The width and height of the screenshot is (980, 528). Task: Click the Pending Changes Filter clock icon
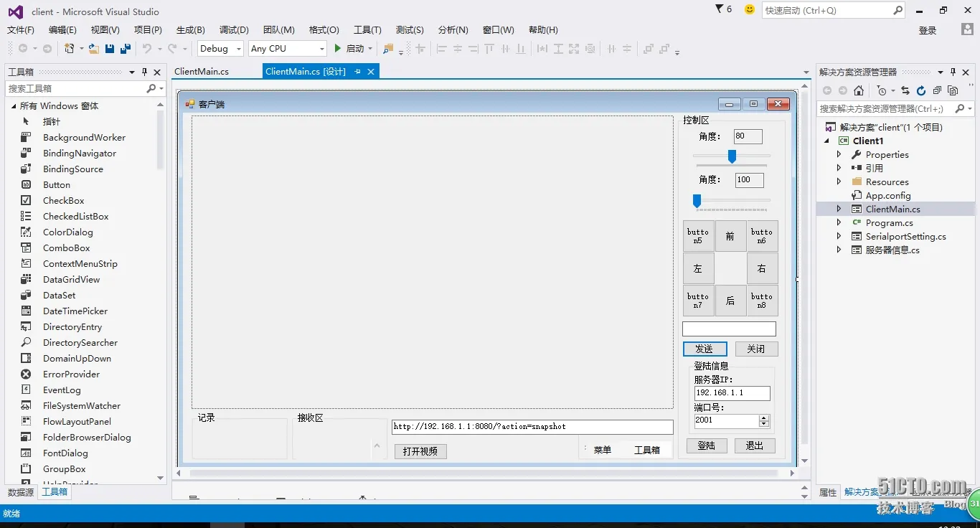pyautogui.click(x=882, y=90)
